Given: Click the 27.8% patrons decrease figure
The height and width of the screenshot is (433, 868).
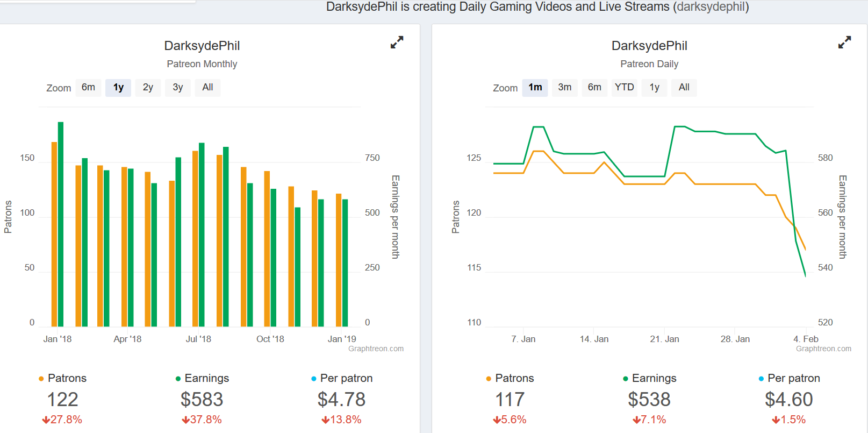Looking at the screenshot, I should [x=62, y=420].
